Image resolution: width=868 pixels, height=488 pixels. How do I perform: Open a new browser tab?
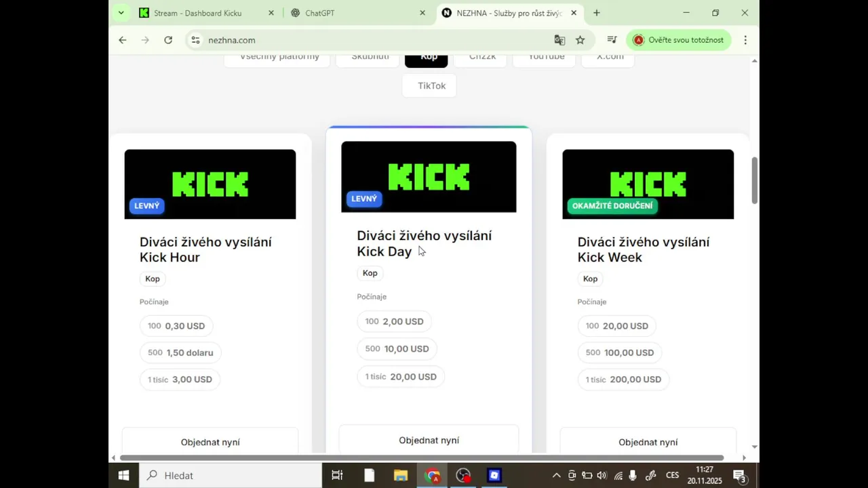(x=596, y=13)
